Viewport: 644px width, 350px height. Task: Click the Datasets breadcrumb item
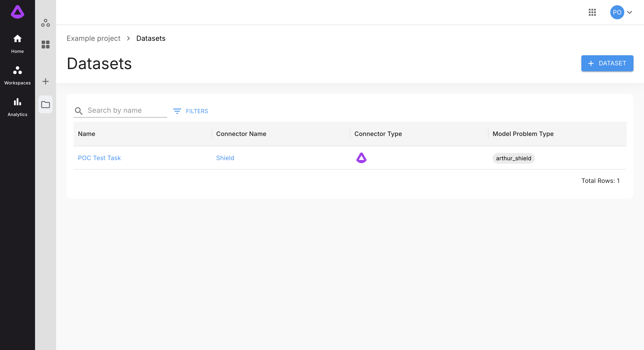151,38
